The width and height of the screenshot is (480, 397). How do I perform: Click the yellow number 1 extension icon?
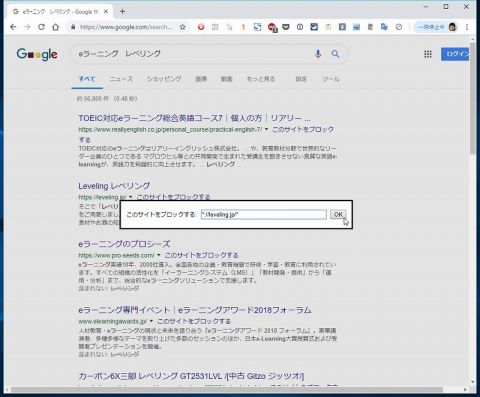(x=243, y=27)
